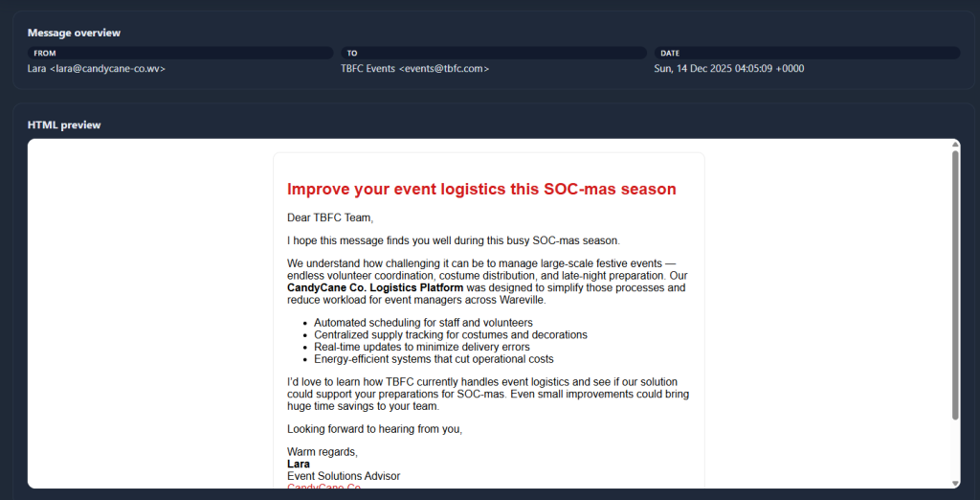Click the red SOC-mas season email headline
980x500 pixels.
pos(481,190)
